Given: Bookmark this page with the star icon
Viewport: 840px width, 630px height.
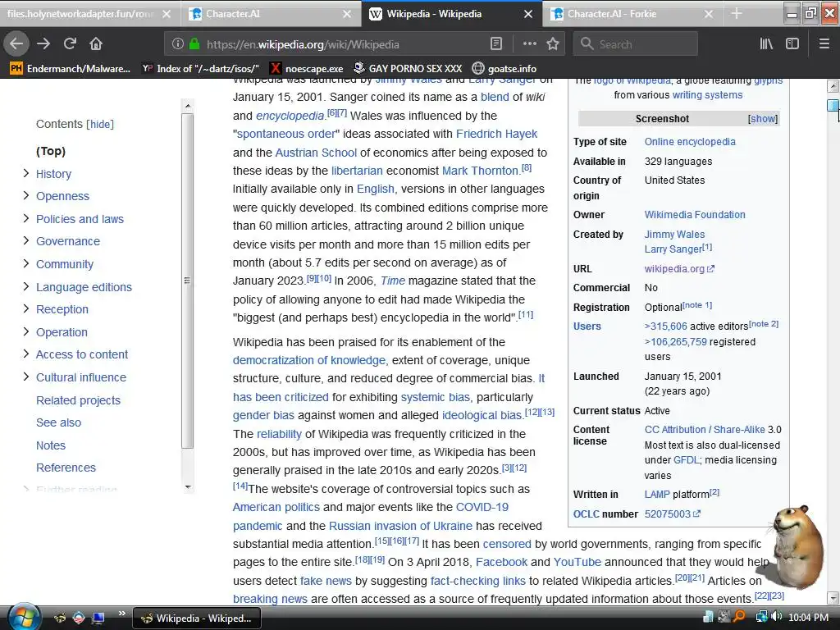Looking at the screenshot, I should click(553, 44).
